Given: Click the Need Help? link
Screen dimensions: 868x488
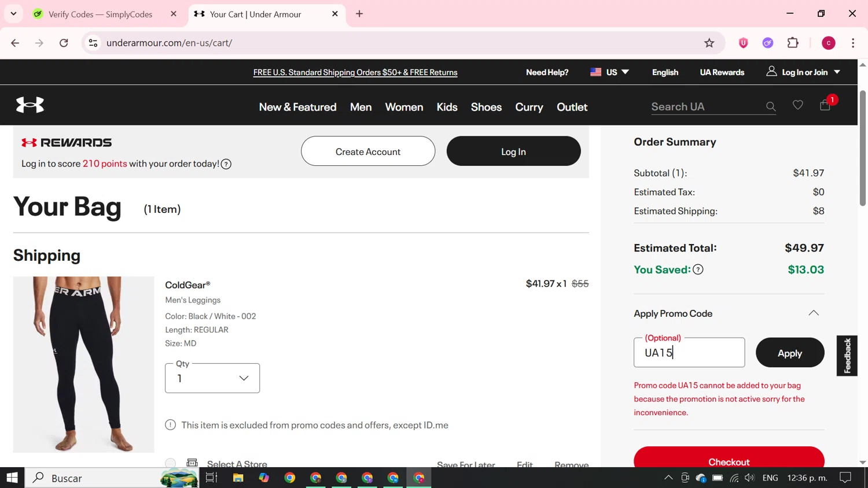Looking at the screenshot, I should (547, 72).
